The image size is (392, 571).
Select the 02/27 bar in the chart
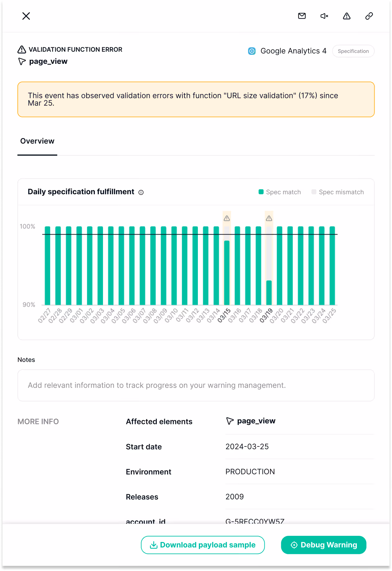(48, 266)
